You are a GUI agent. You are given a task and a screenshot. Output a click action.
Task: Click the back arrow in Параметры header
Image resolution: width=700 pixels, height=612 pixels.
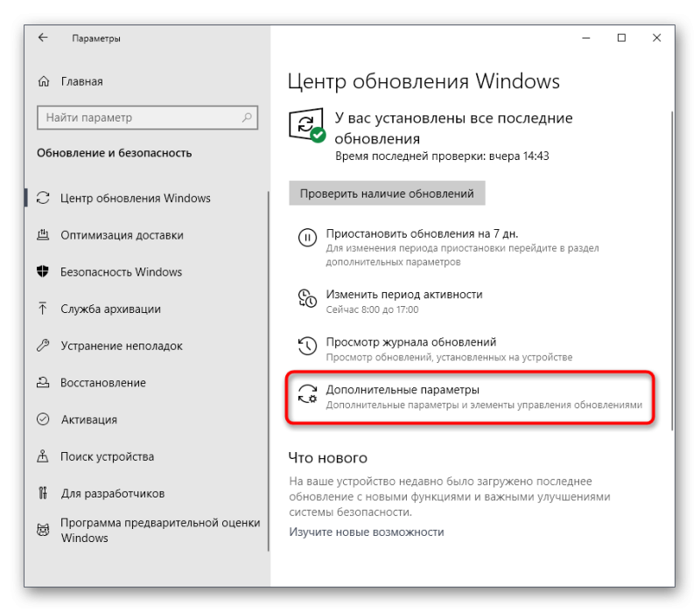(x=43, y=38)
